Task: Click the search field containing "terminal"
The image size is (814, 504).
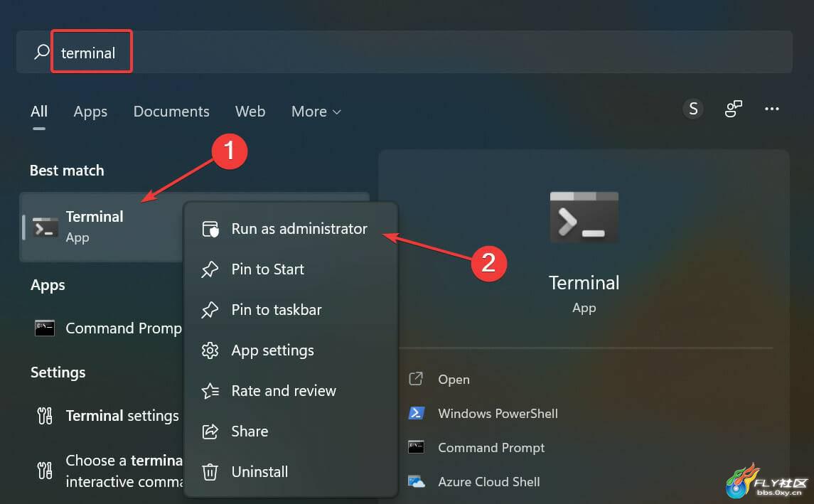Action: coord(404,52)
